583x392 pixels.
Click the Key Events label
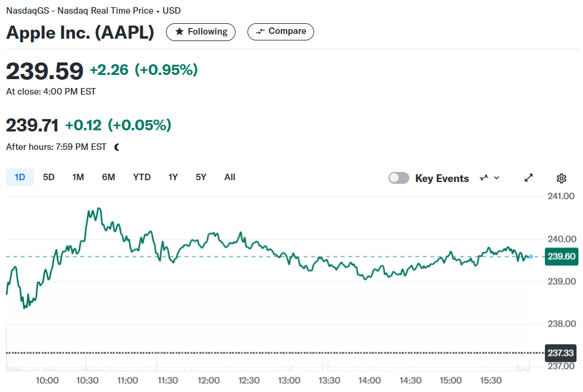[x=442, y=178]
